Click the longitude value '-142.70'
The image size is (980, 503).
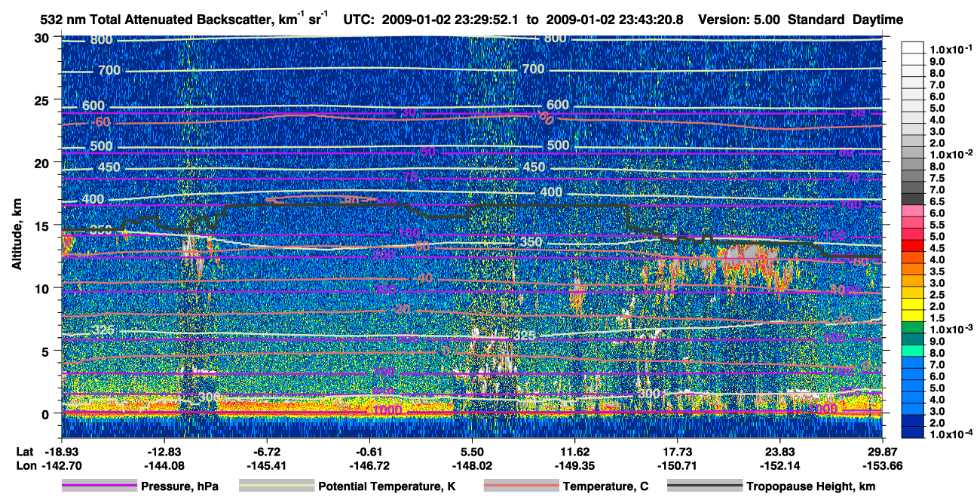click(x=60, y=465)
